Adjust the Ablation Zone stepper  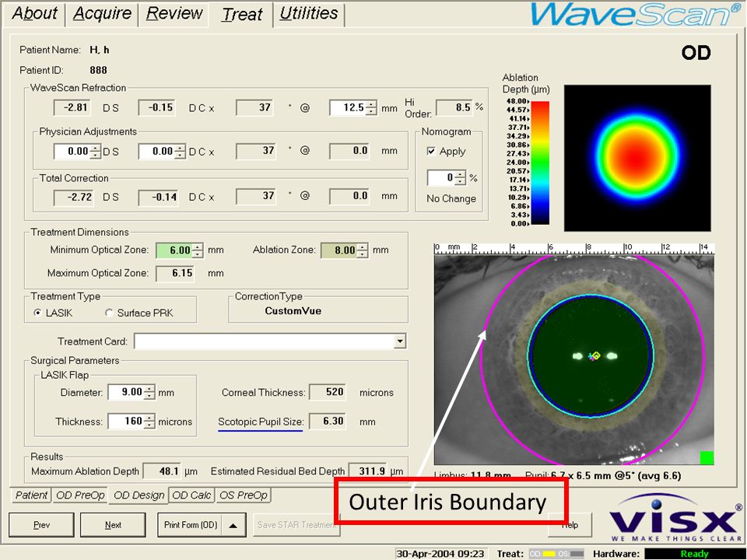[363, 250]
